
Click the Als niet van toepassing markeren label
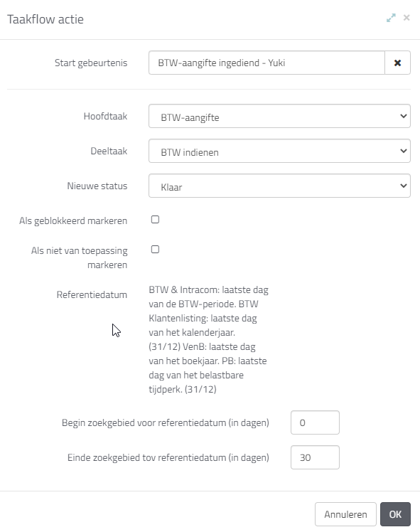coord(80,257)
